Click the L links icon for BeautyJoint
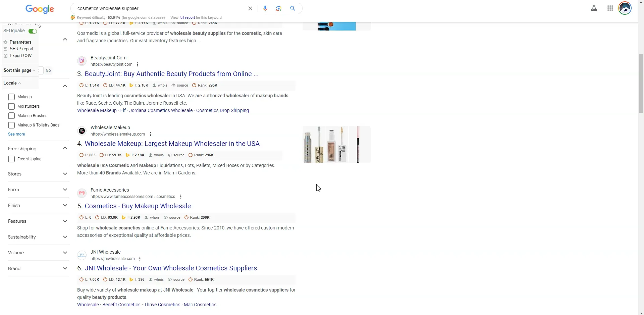The width and height of the screenshot is (644, 315). click(x=82, y=85)
